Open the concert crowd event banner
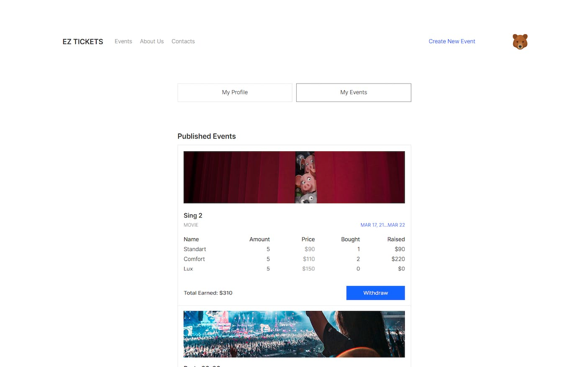588x367 pixels. (294, 334)
